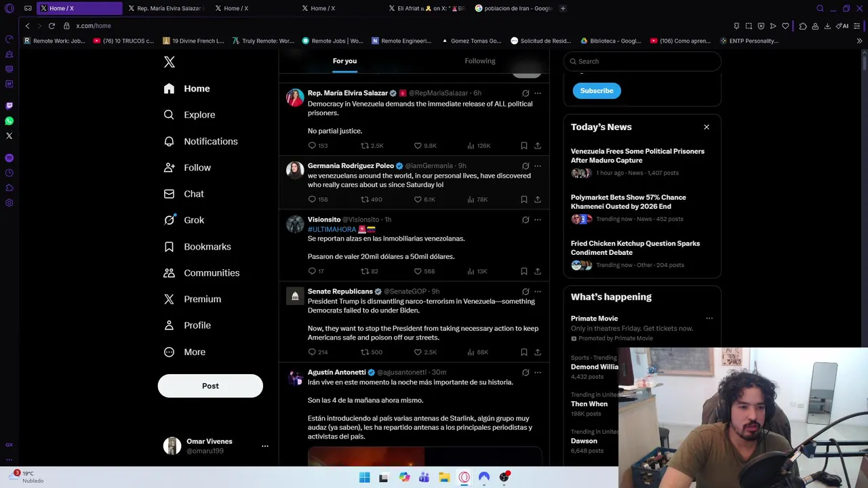Bookmark Germania Rodriguez Poleo's post
Screen dimensions: 868x488
click(524, 199)
